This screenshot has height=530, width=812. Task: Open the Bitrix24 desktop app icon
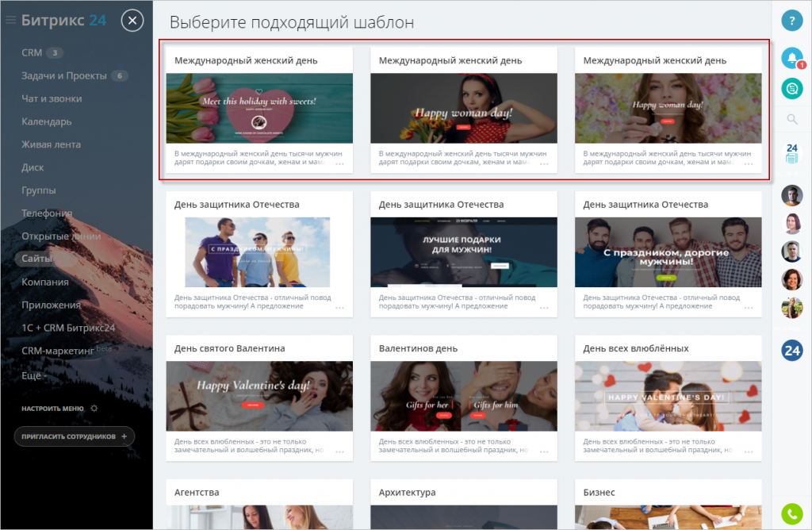coord(792,153)
